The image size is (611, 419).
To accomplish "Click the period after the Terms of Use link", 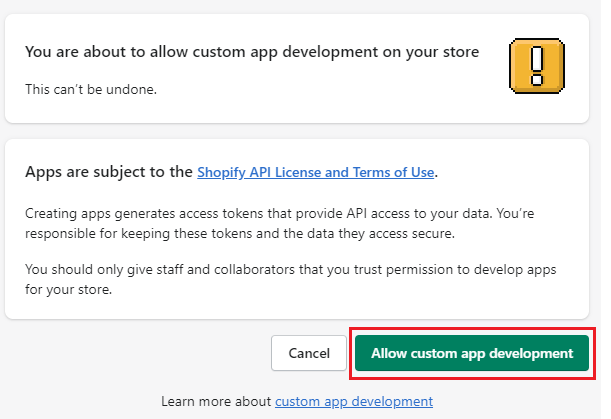I will pyautogui.click(x=437, y=172).
